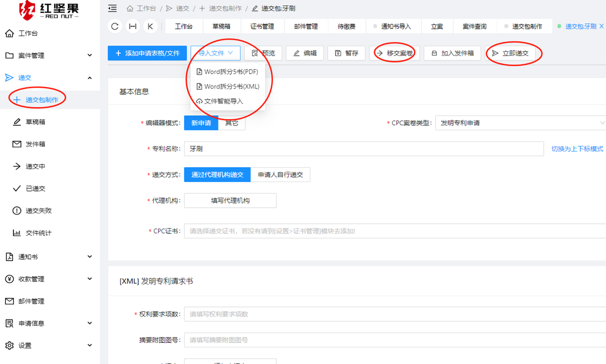Switch to the 待缴费 tab
Image resolution: width=606 pixels, height=364 pixels.
(347, 27)
